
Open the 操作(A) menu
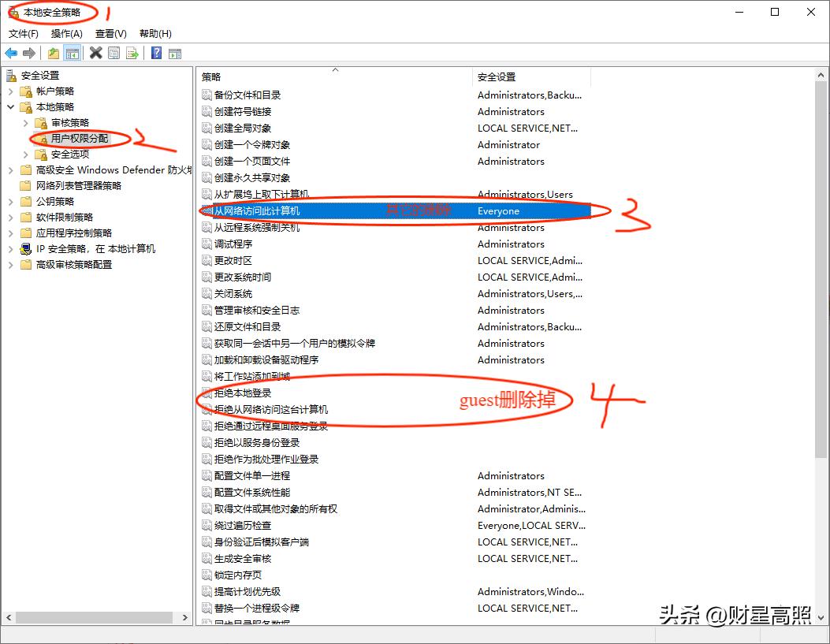point(66,34)
